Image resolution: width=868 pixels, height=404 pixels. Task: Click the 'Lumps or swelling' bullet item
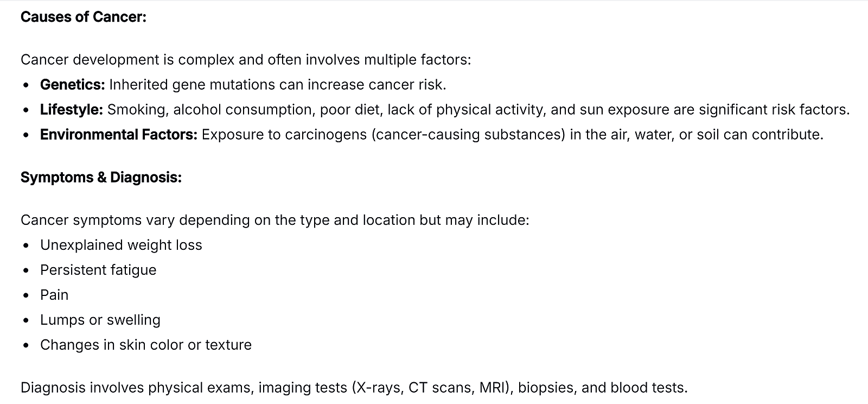pyautogui.click(x=100, y=320)
